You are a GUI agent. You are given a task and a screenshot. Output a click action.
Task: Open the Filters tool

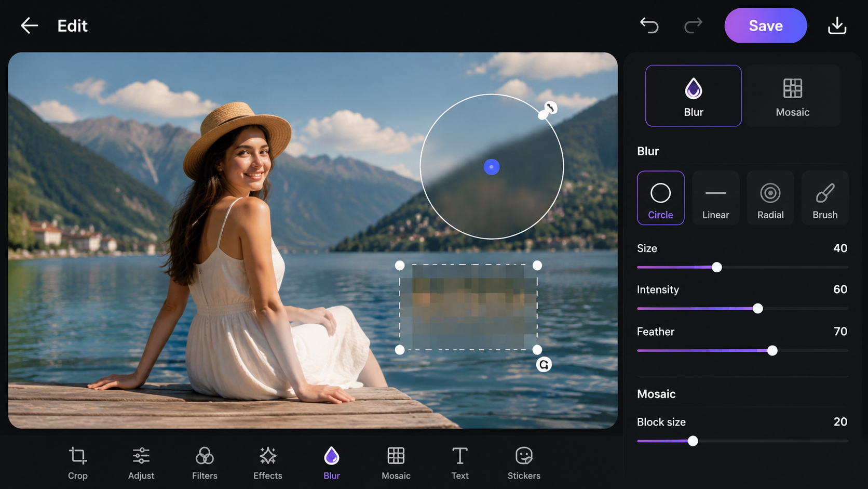(x=205, y=463)
